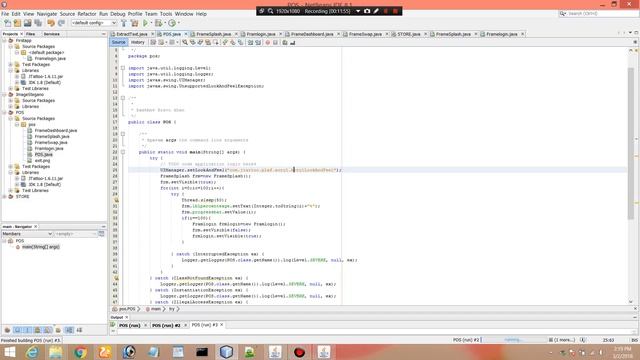Click the editor Comment icon
Image resolution: width=640 pixels, height=360 pixels.
point(285,42)
